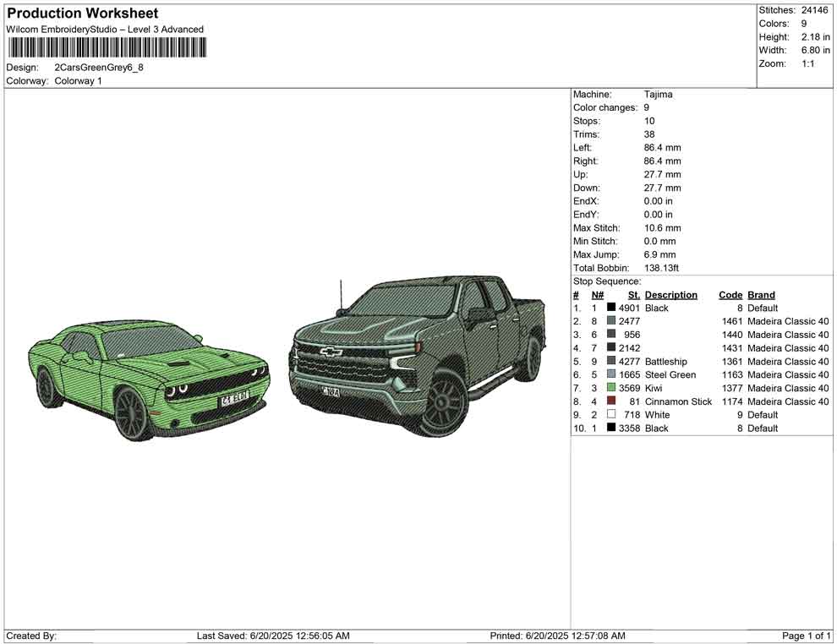Click the grey-green swatch for stop 2

coord(611,321)
